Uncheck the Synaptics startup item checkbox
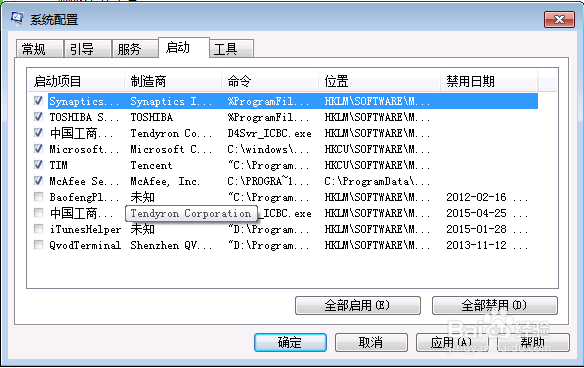The image size is (584, 368). pos(38,101)
